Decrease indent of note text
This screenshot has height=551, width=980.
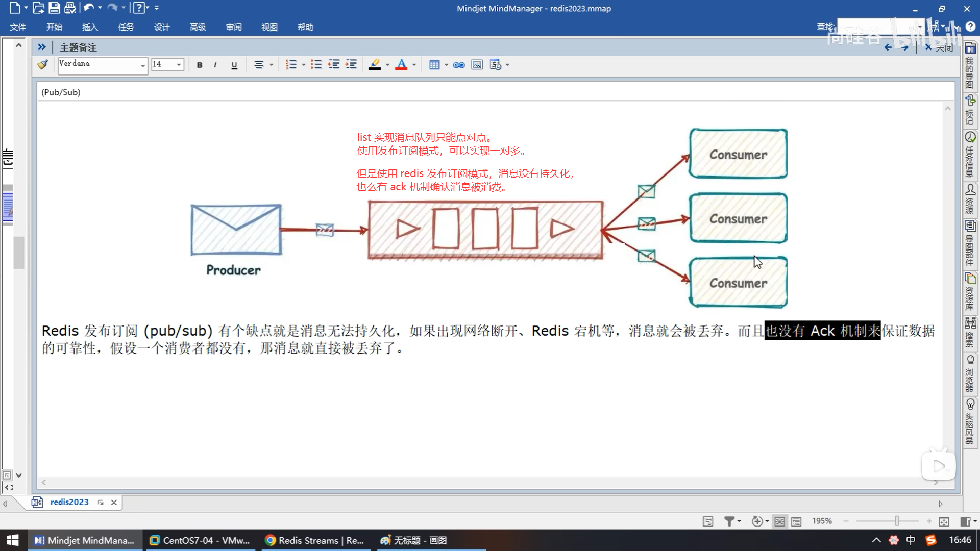[x=334, y=65]
